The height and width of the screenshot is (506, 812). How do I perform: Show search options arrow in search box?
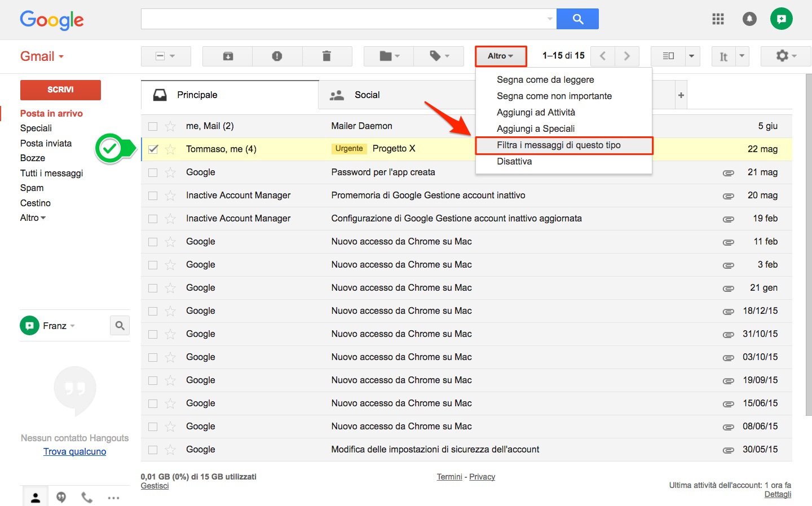pyautogui.click(x=550, y=19)
